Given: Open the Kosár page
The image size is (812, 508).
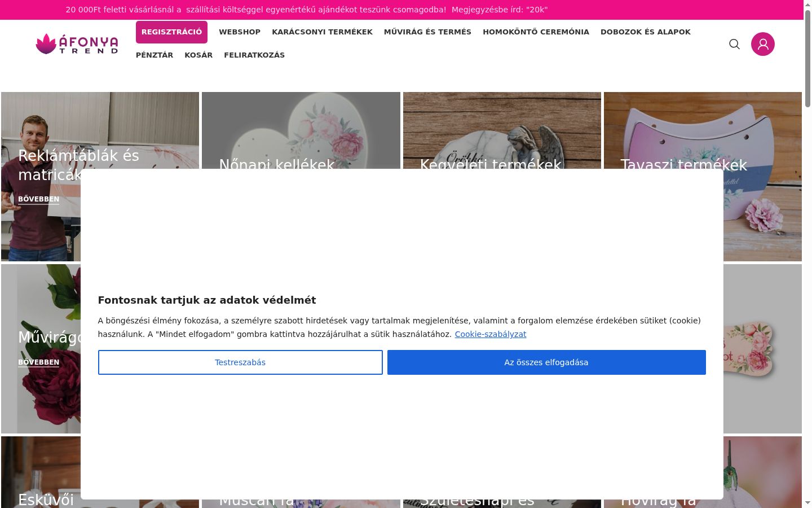Looking at the screenshot, I should pyautogui.click(x=198, y=55).
